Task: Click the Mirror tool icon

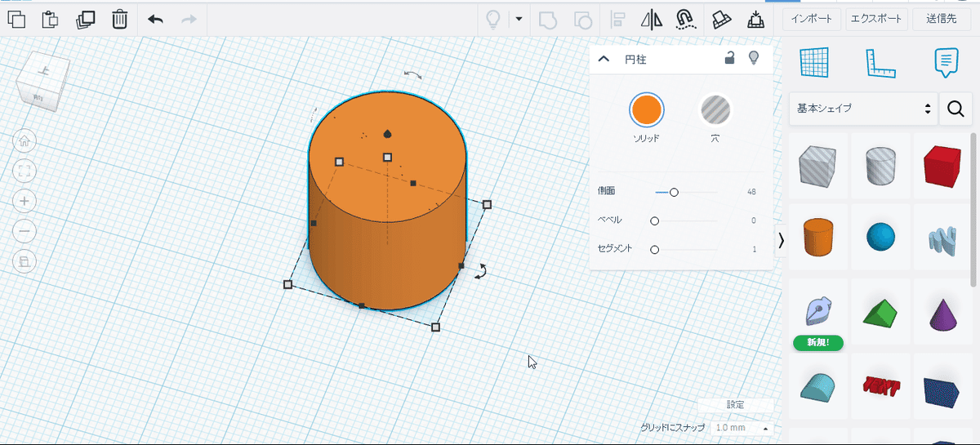Action: tap(651, 18)
